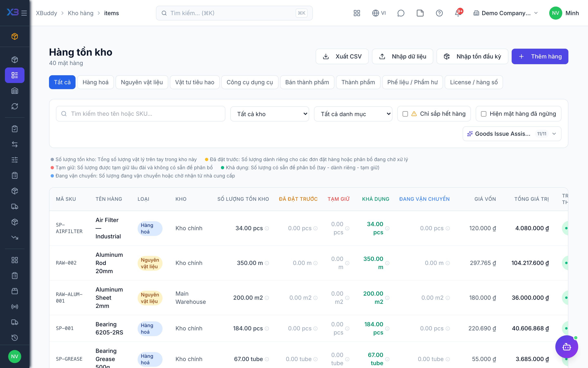Open the Demo Company switcher
Viewport: 588px width, 368px height.
point(506,13)
